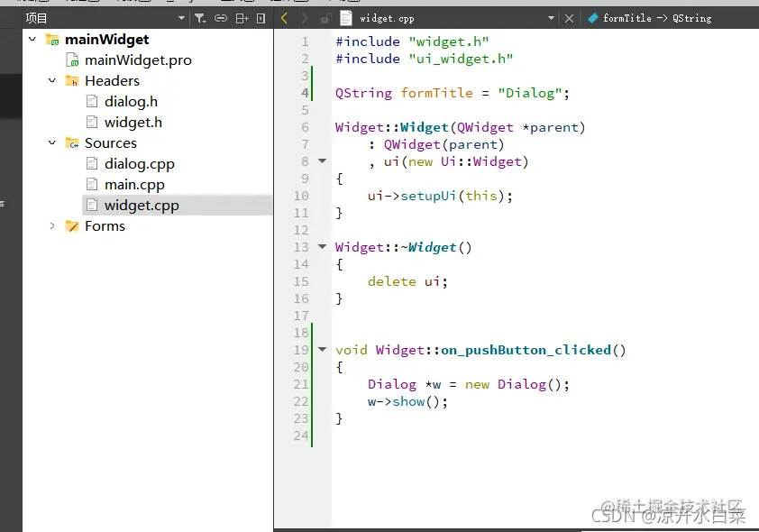Click line number 4 in gutter

pyautogui.click(x=305, y=93)
